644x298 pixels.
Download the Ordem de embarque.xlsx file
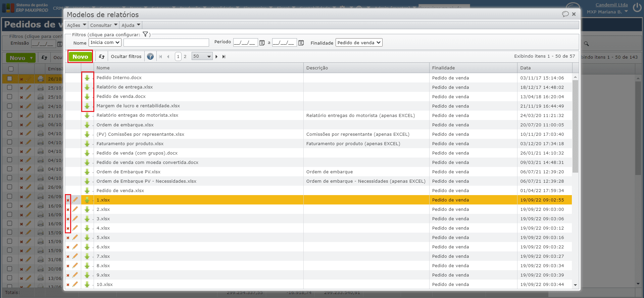(87, 125)
